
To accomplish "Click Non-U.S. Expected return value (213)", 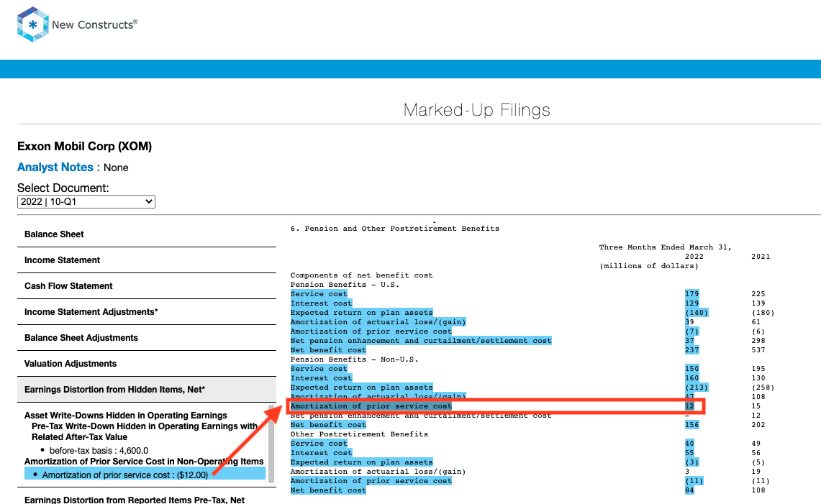I will pyautogui.click(x=697, y=388).
